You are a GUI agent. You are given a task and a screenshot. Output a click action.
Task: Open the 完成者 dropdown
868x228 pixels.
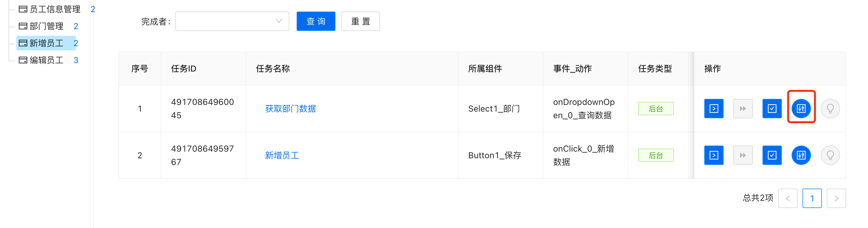[x=232, y=21]
